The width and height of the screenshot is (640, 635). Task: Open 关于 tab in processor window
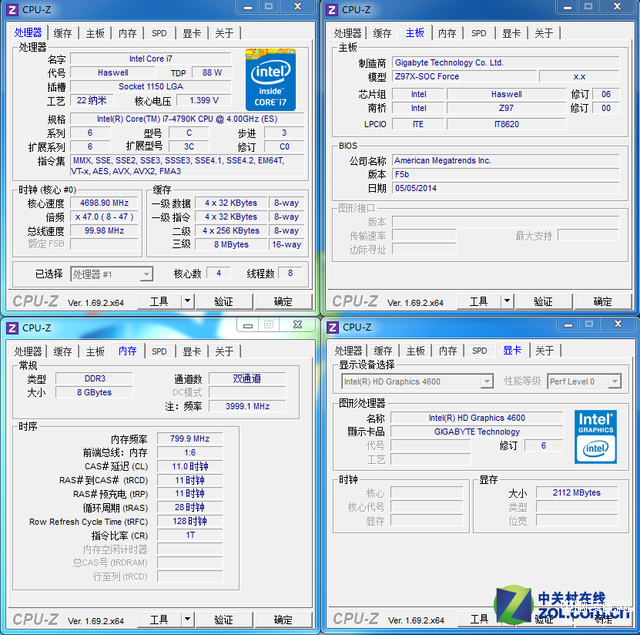click(224, 33)
